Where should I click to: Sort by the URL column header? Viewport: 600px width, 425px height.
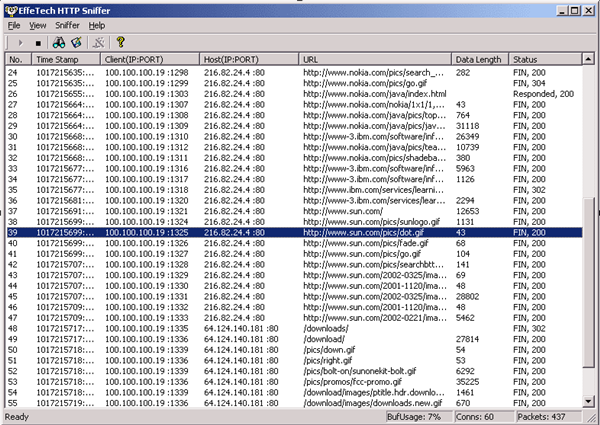[375, 59]
